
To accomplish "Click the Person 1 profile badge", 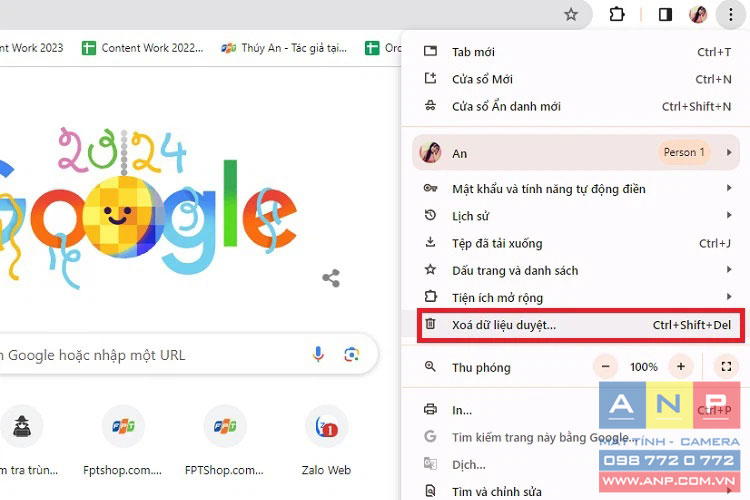I will [x=684, y=152].
